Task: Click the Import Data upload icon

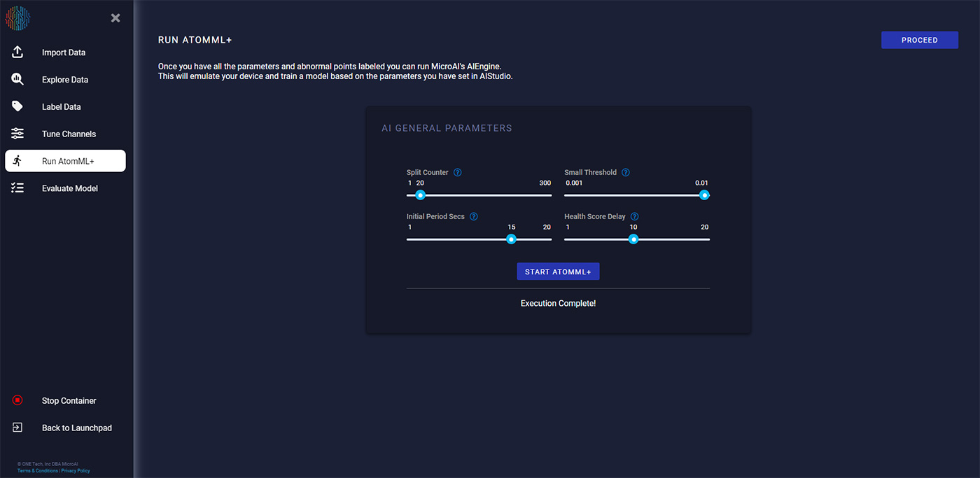Action: coord(17,52)
